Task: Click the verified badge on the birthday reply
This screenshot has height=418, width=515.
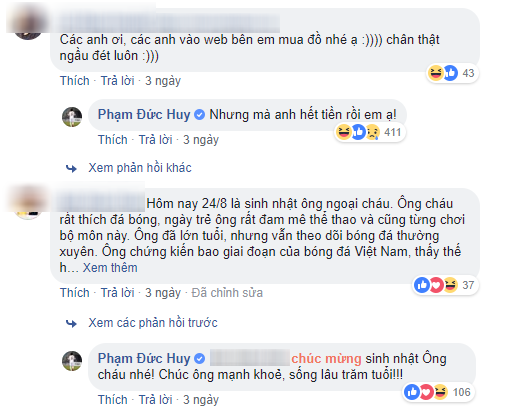Action: [199, 359]
